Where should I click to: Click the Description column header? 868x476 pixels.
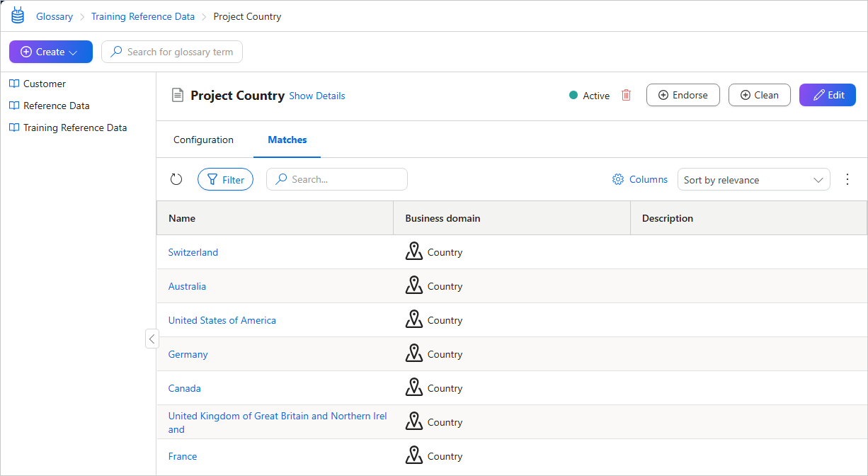coord(748,218)
